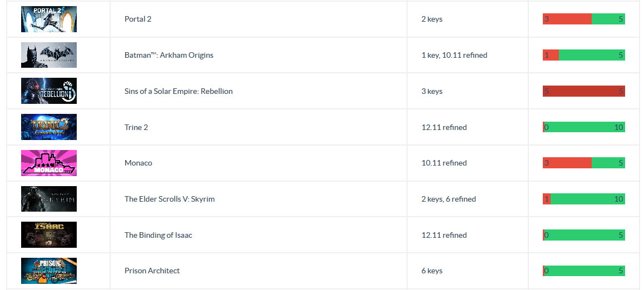Select the Trine 2 game name
The image size is (644, 290).
(x=136, y=127)
